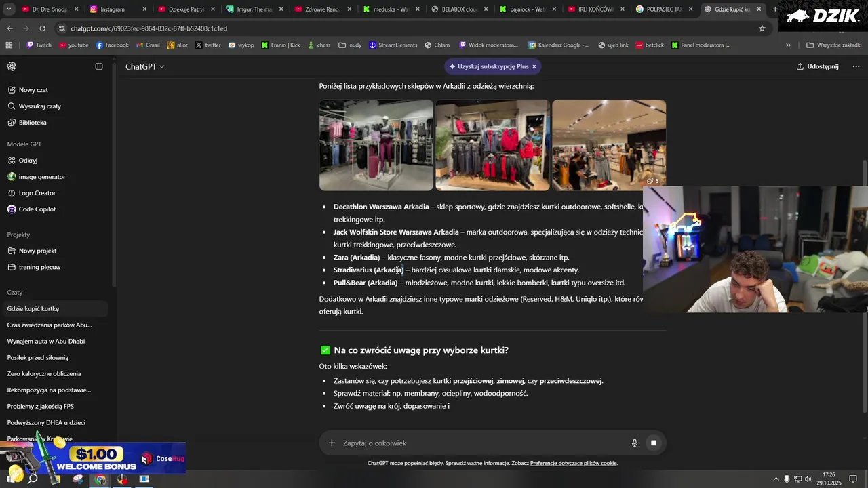
Task: Switch to the BELABOX cloud tab
Action: point(460,9)
